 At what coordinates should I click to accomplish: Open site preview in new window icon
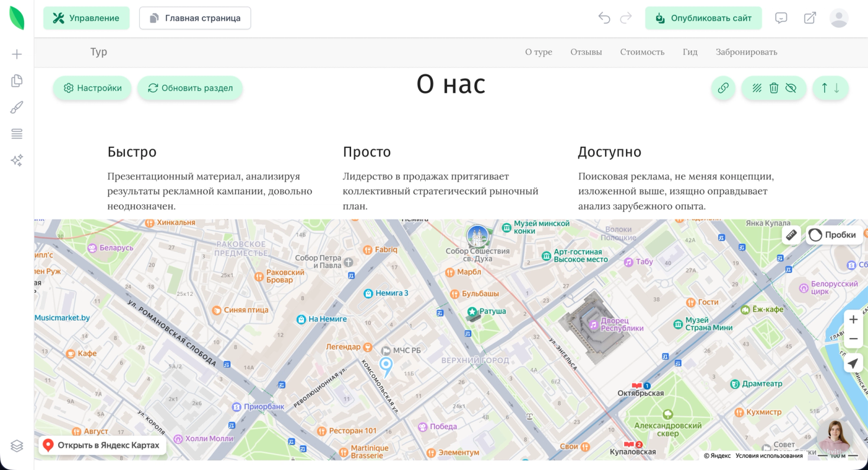[x=809, y=18]
